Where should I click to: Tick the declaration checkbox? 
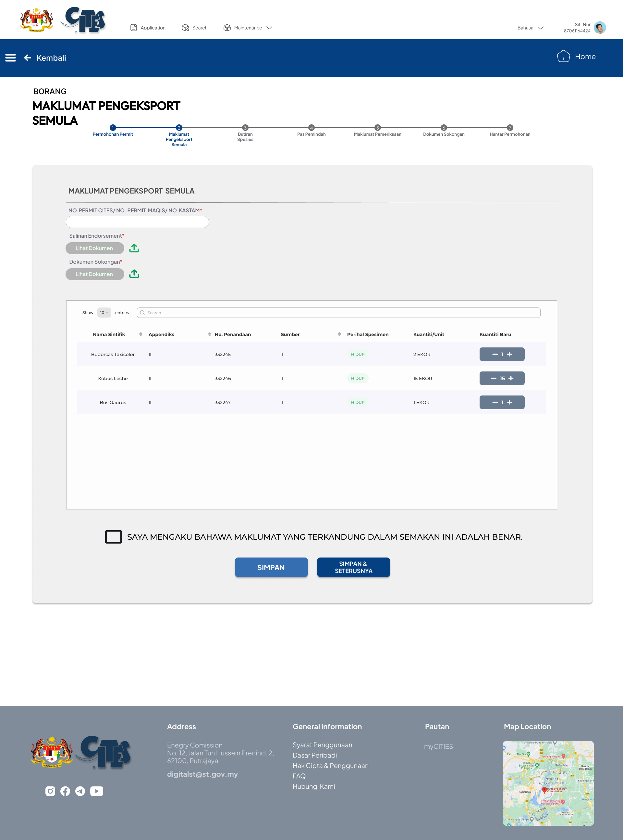pos(113,537)
